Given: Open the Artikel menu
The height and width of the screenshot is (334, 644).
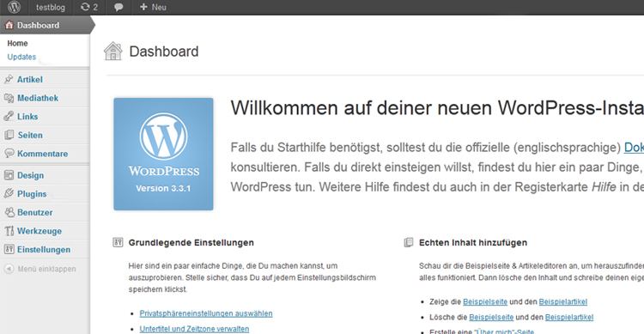Looking at the screenshot, I should [30, 79].
